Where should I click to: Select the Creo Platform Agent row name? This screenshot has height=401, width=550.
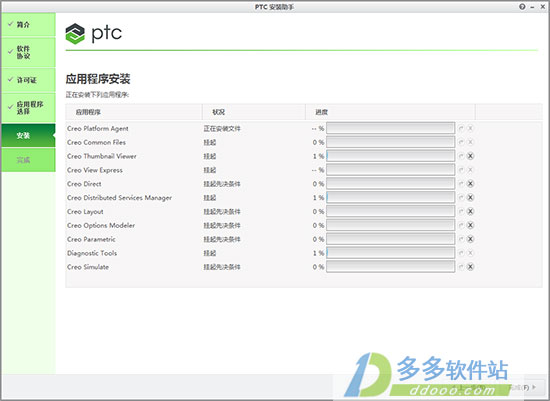(x=98, y=129)
